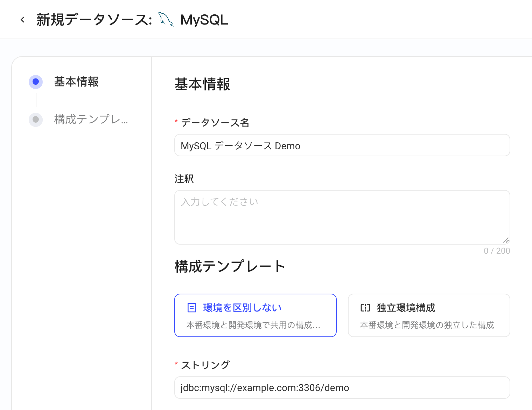Click the ストリング field label
Image resolution: width=532 pixels, height=410 pixels.
205,365
